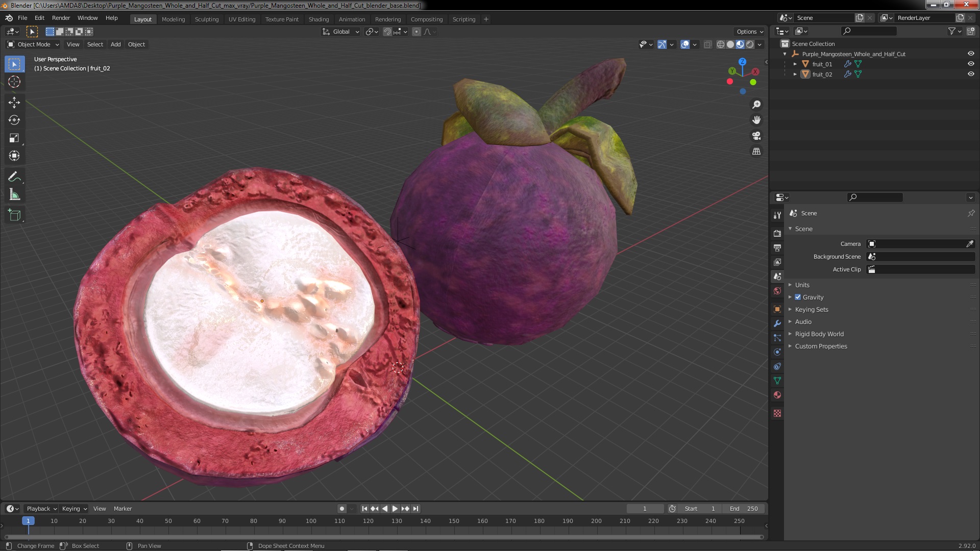Hide fruit_02 with its eye icon
This screenshot has width=980, height=551.
(970, 74)
